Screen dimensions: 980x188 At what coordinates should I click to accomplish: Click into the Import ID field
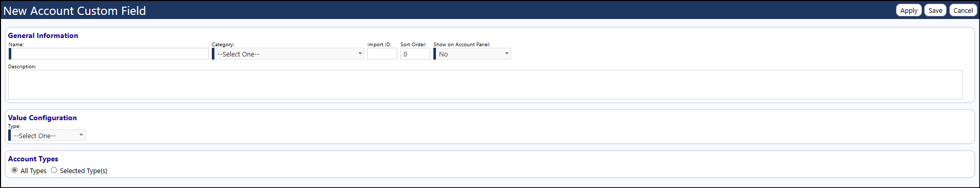(382, 54)
